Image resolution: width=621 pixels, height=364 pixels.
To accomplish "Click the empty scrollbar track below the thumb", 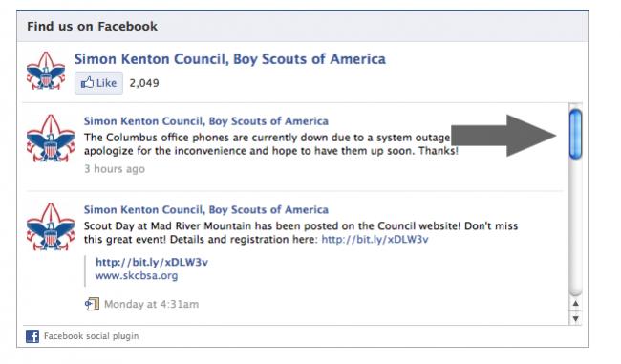I will [575, 226].
